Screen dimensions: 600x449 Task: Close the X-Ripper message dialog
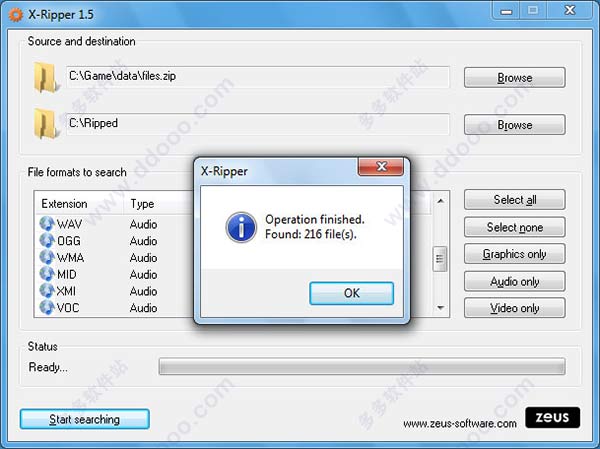click(381, 167)
